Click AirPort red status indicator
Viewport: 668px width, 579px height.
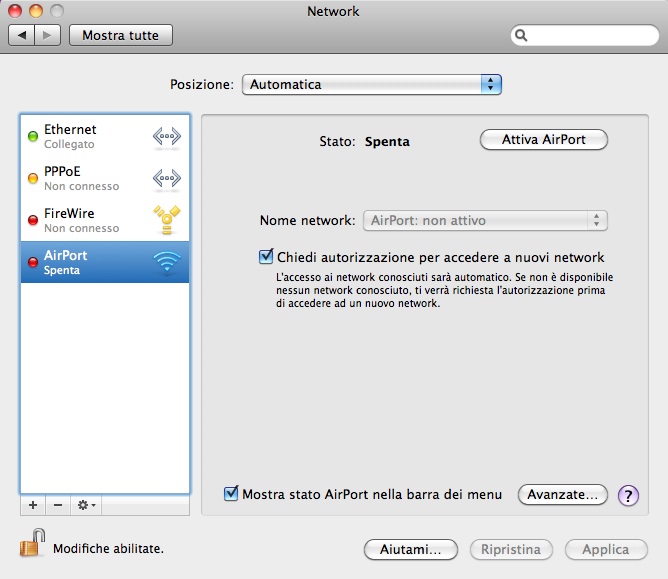click(x=33, y=262)
